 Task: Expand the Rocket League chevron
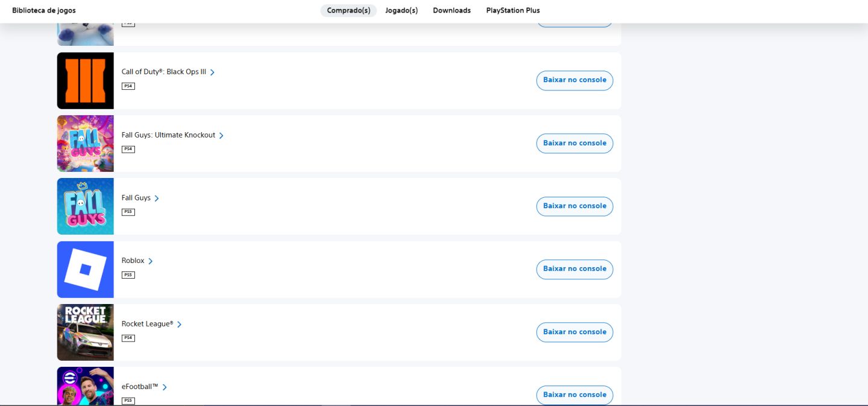tap(179, 325)
